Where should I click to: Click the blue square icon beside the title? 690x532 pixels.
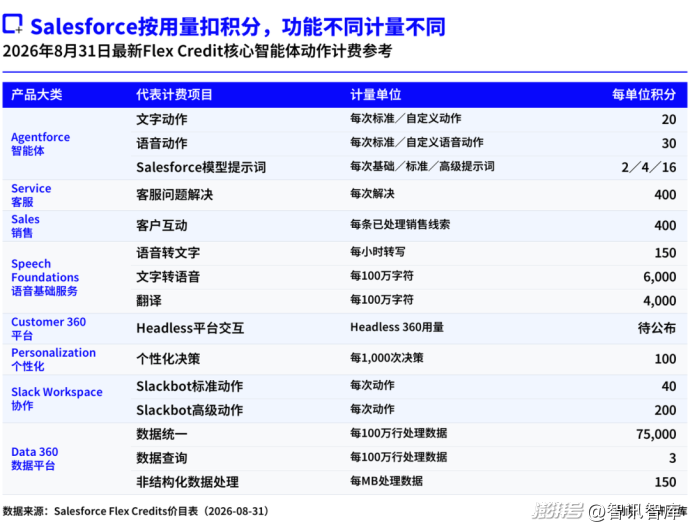coord(12,24)
